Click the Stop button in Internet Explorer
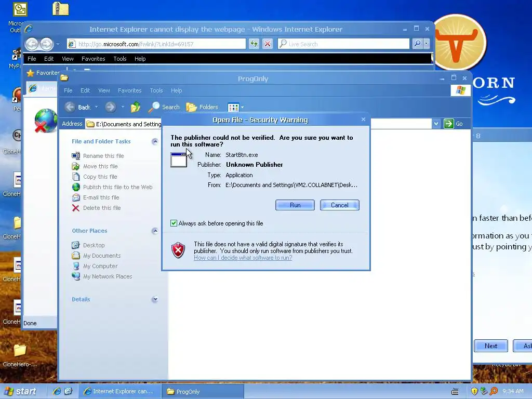 coord(268,44)
